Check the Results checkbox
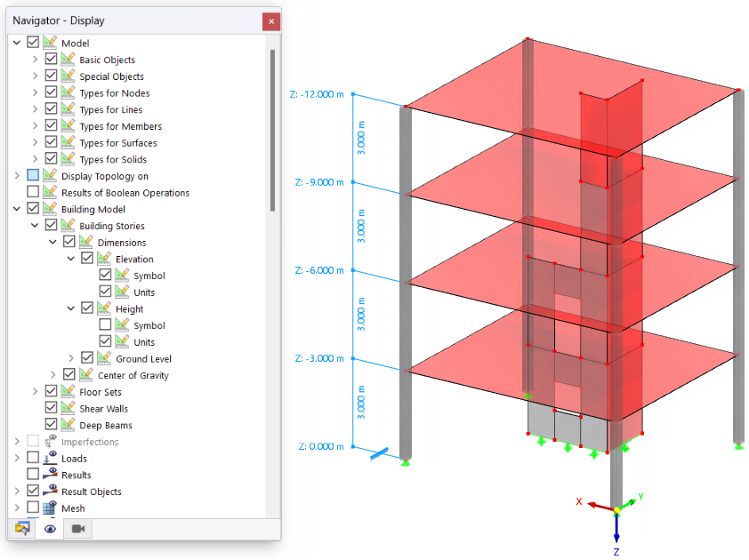 (33, 475)
